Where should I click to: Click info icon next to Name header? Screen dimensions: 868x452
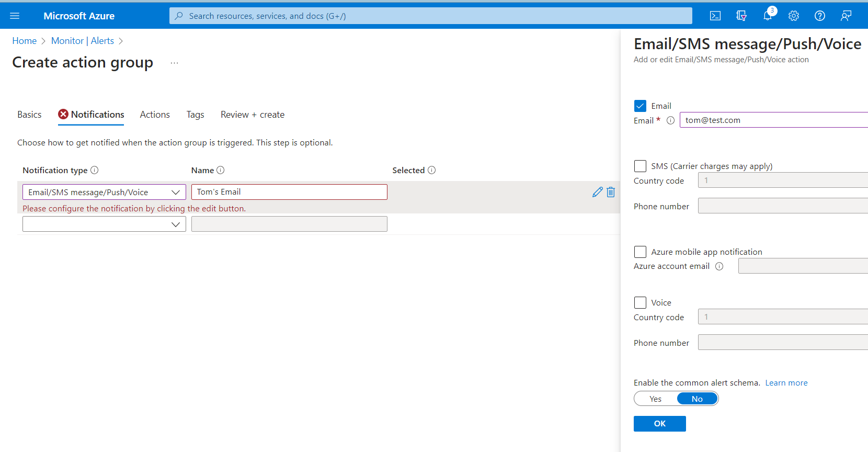(221, 170)
